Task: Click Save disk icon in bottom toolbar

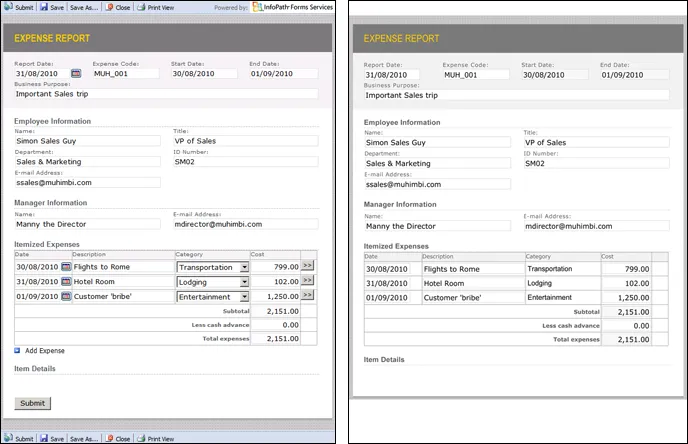Action: click(44, 438)
